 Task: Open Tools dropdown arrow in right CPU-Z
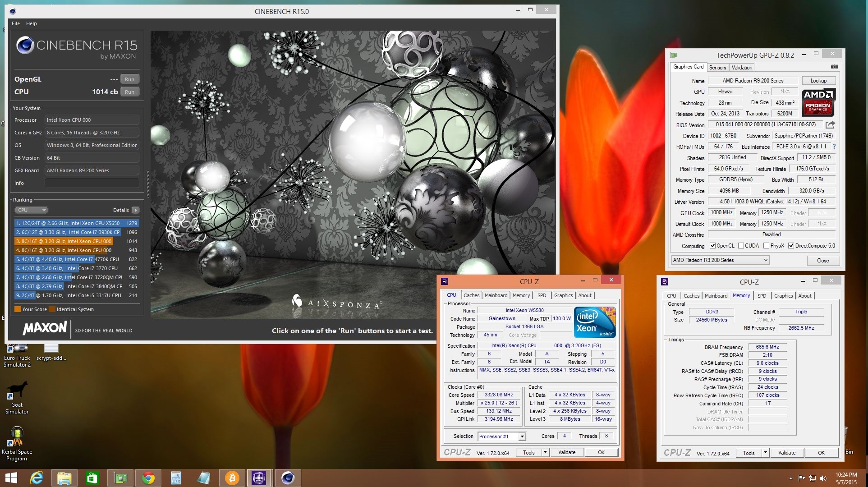coord(765,453)
